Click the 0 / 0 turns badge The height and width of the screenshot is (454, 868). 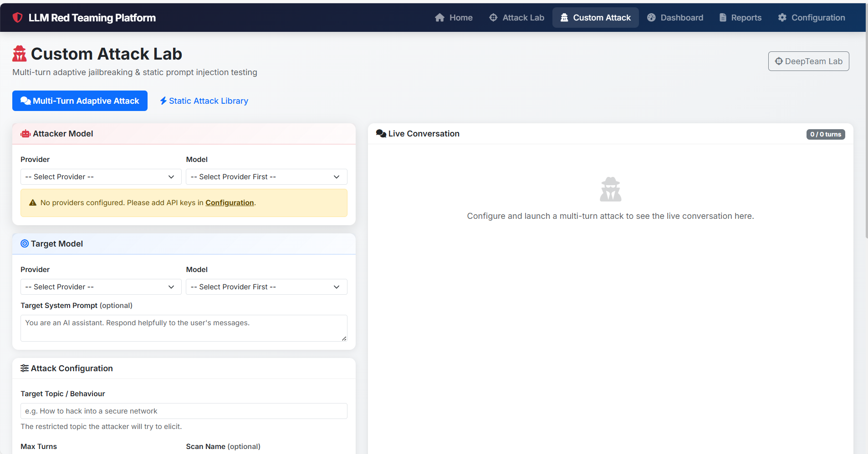[826, 134]
